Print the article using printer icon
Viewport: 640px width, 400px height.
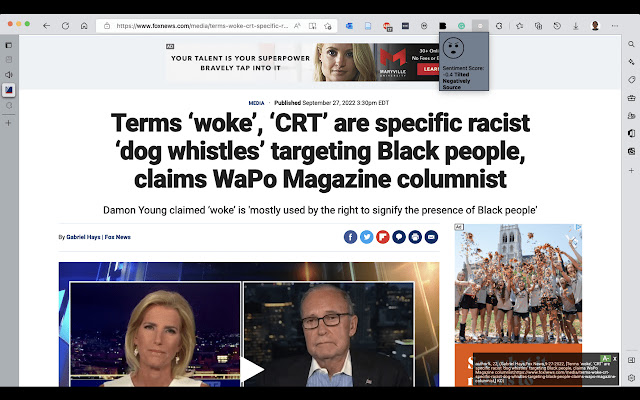(415, 237)
